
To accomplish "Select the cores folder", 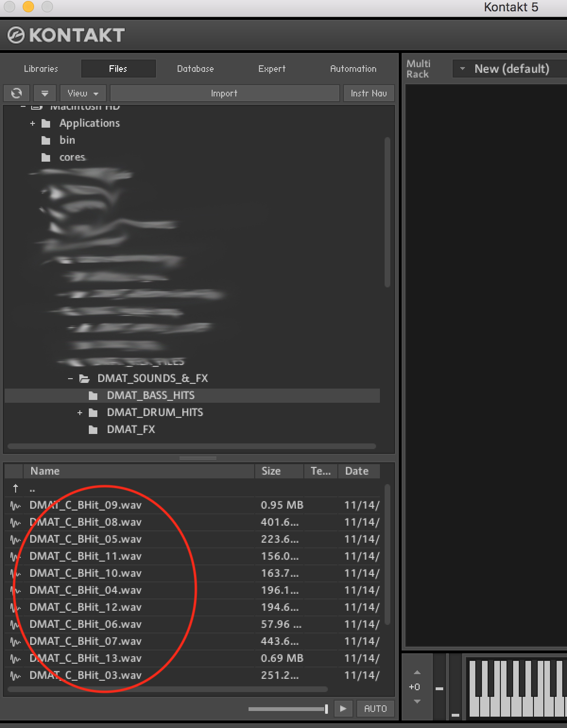I will click(x=72, y=157).
